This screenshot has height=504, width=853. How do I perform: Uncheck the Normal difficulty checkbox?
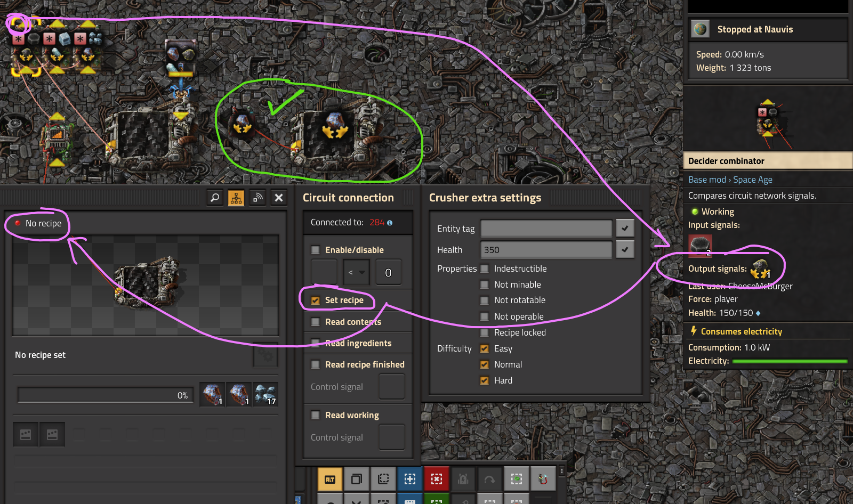point(485,364)
